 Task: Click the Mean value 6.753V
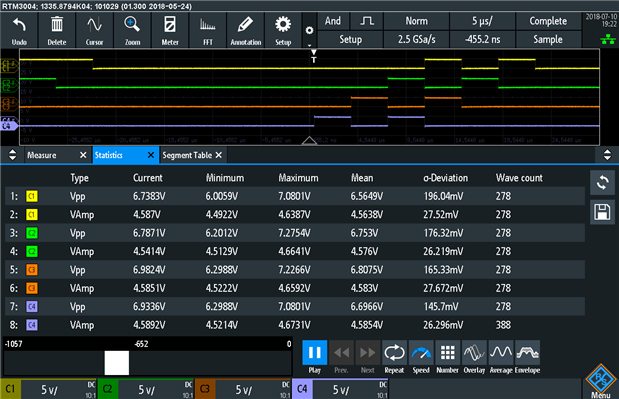[364, 233]
